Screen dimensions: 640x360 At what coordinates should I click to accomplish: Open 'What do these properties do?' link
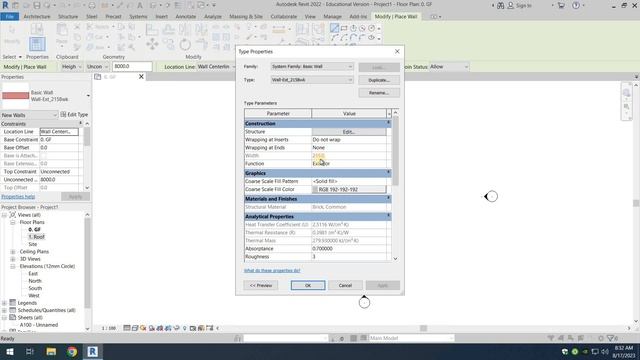coord(272,270)
